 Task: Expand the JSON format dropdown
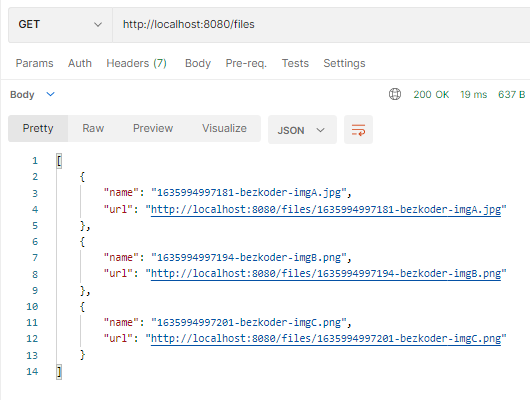tap(302, 130)
